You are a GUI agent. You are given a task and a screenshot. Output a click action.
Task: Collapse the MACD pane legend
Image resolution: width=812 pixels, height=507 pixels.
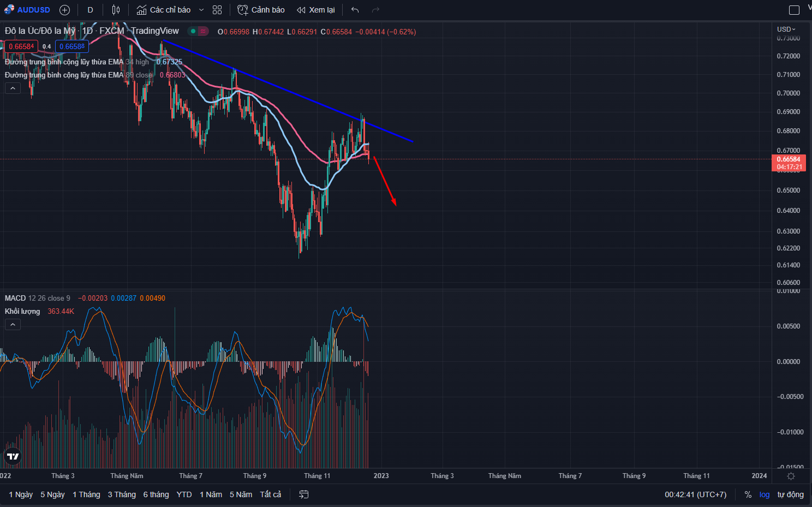tap(13, 324)
